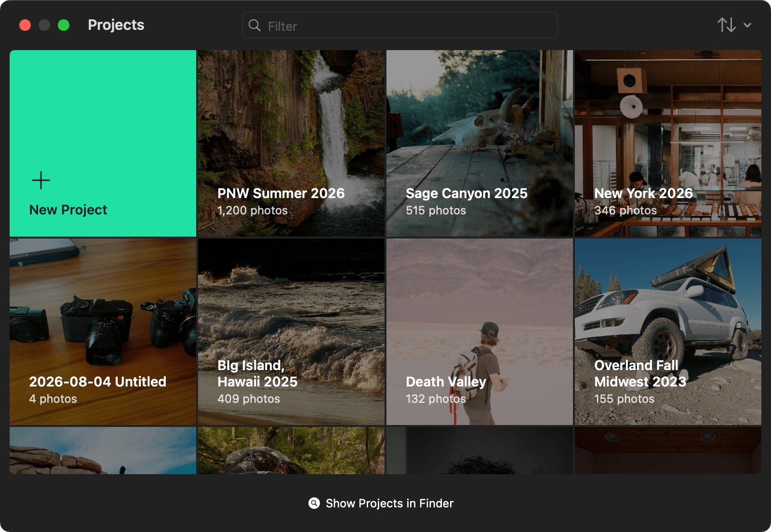Click the New Project label

(x=68, y=210)
